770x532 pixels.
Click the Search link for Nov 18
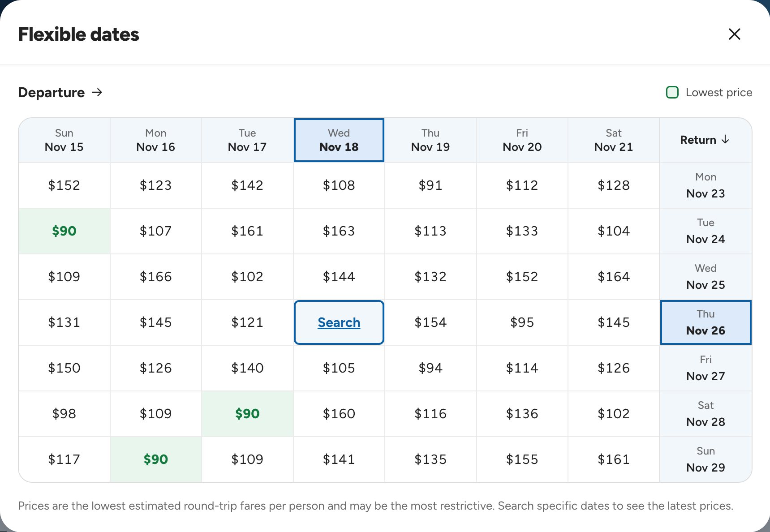[339, 322]
